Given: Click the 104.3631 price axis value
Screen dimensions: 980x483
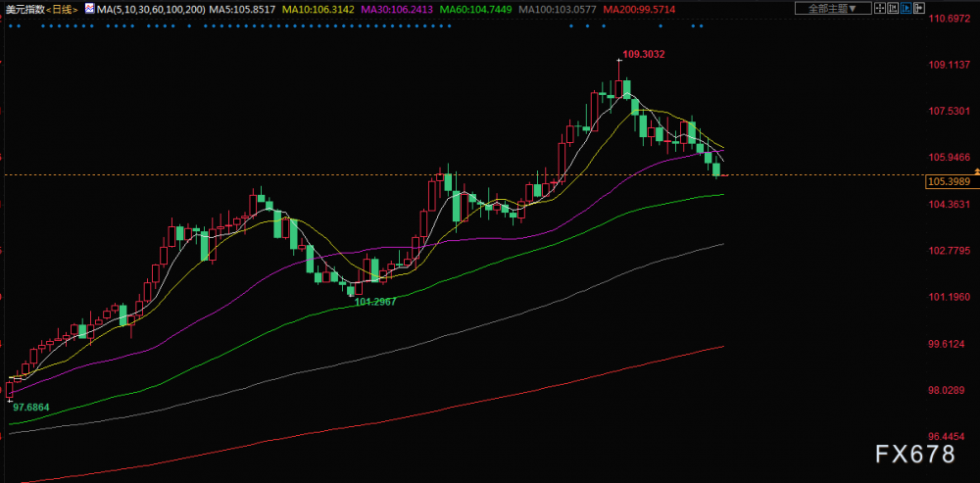Looking at the screenshot, I should [950, 204].
